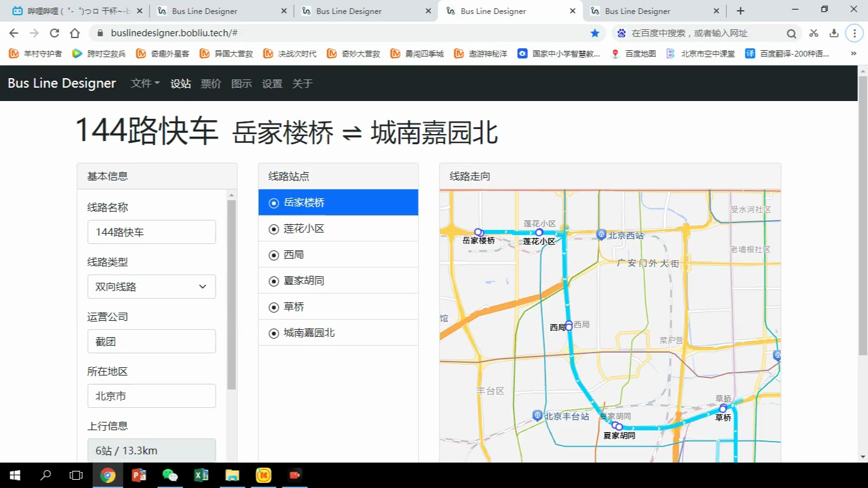Open the 线路类型 双向线路 dropdown
868x488 pixels.
[151, 287]
